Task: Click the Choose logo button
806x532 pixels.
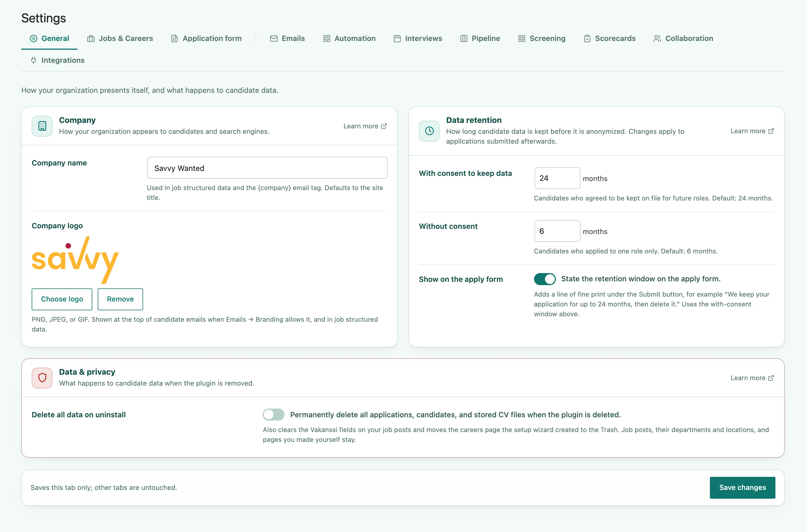Action: point(62,299)
